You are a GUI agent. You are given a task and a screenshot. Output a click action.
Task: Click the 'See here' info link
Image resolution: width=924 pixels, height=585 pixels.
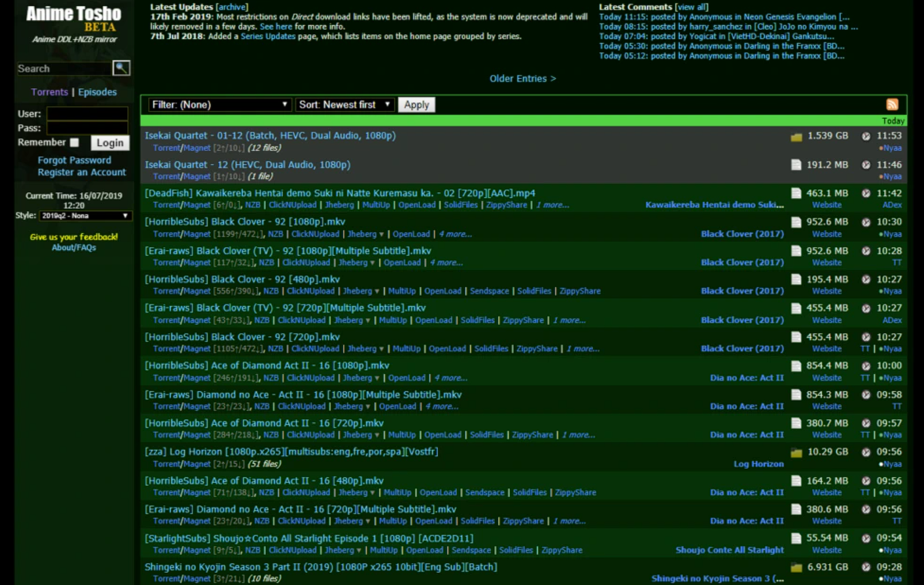coord(276,26)
